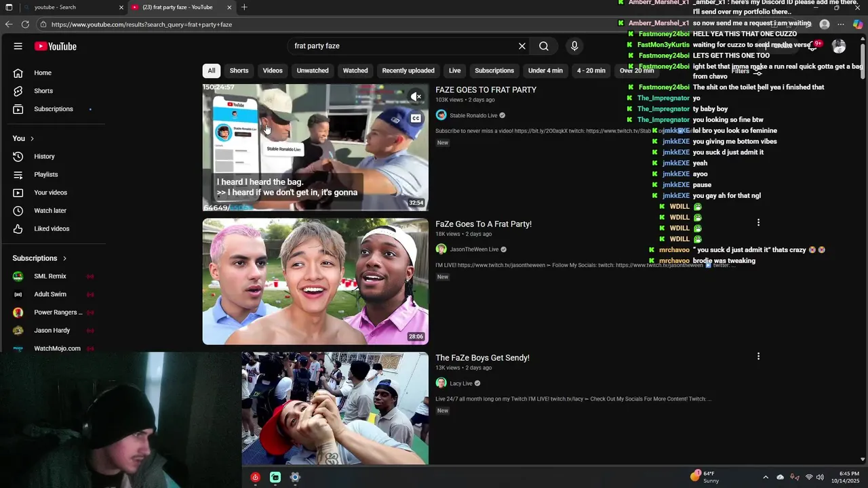Screen dimensions: 868x488
Task: Open the YouTube account avatar menu
Action: point(839,46)
